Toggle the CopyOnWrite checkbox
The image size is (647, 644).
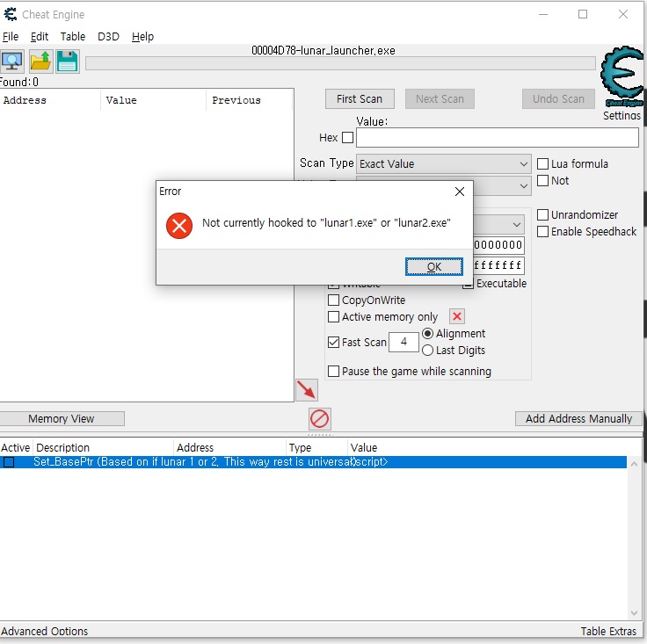click(333, 300)
